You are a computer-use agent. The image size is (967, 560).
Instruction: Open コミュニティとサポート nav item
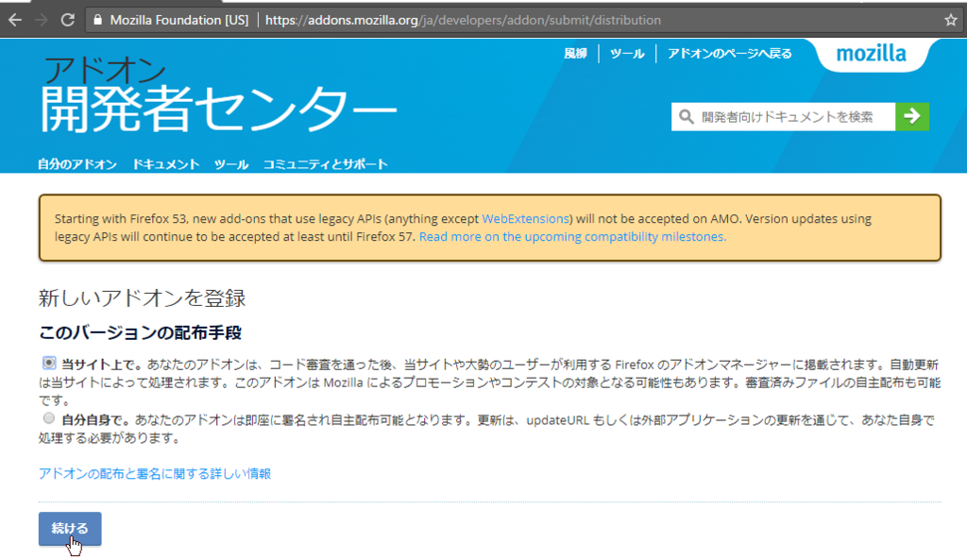326,164
